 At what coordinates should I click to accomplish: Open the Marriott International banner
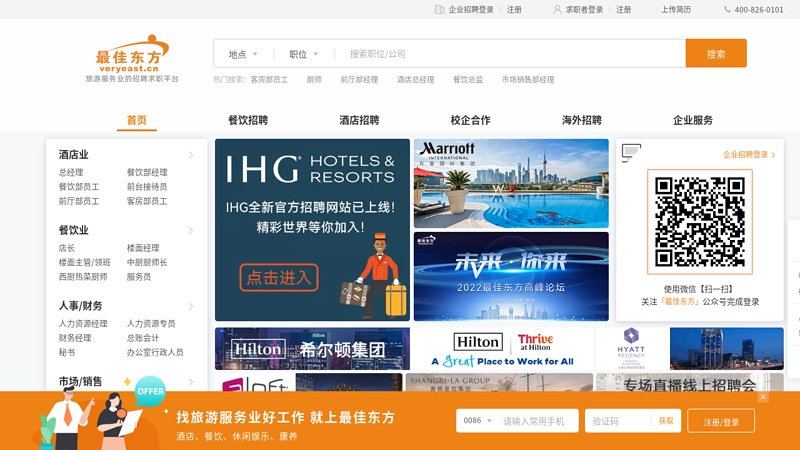click(x=511, y=184)
